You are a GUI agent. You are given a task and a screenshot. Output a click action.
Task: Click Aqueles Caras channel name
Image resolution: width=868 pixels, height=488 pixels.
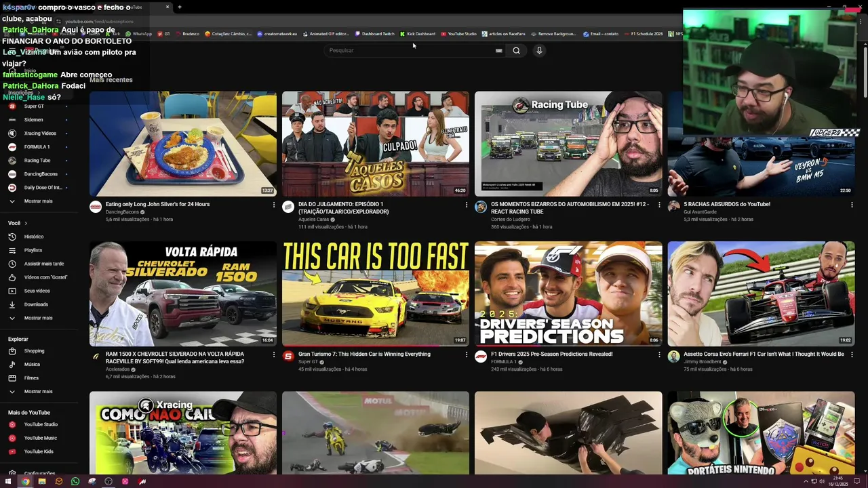[313, 220]
